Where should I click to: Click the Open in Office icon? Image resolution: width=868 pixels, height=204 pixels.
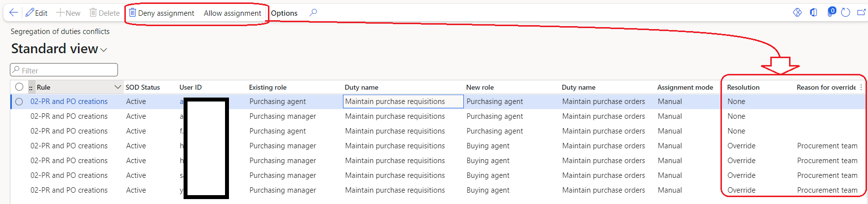coord(813,13)
